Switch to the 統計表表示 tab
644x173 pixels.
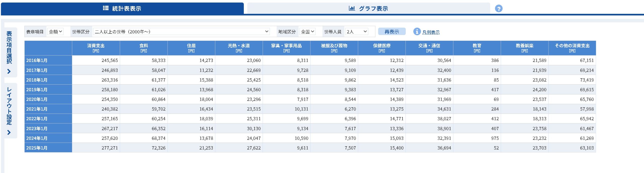122,9
